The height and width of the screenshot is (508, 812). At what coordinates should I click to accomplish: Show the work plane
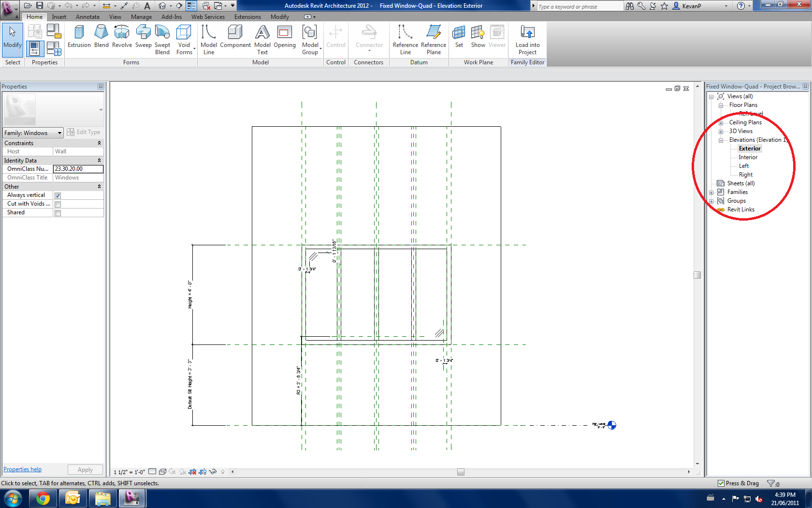coord(478,37)
